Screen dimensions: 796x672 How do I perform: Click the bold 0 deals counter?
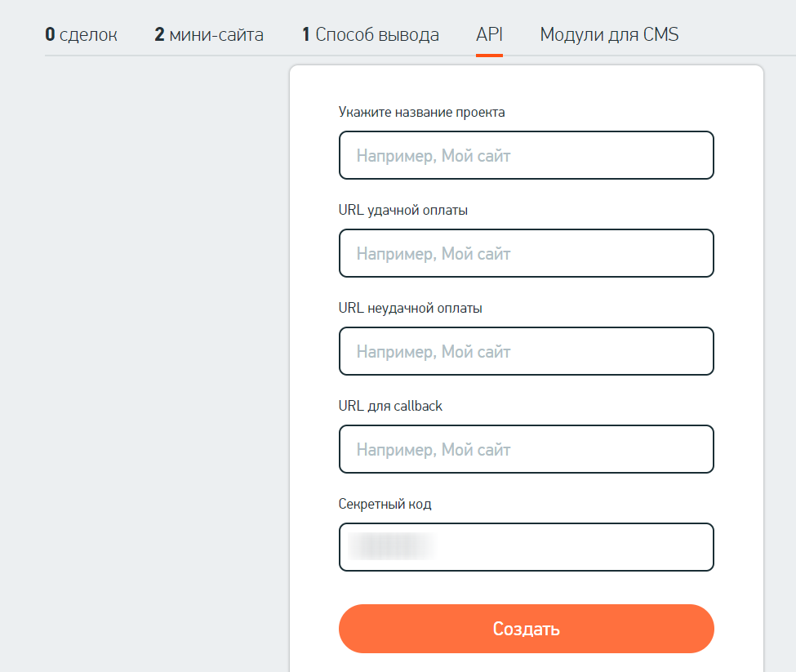[x=50, y=35]
